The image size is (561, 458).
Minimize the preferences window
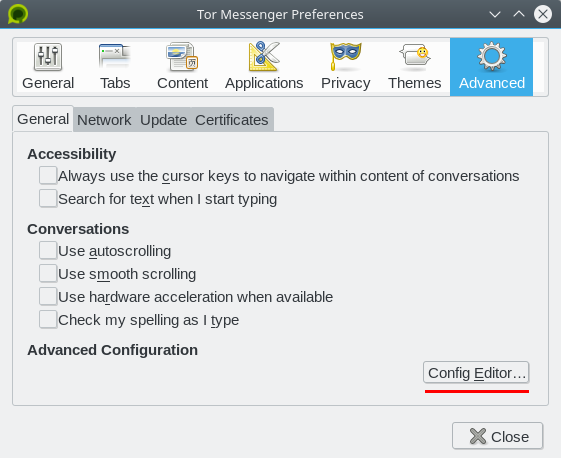(495, 14)
